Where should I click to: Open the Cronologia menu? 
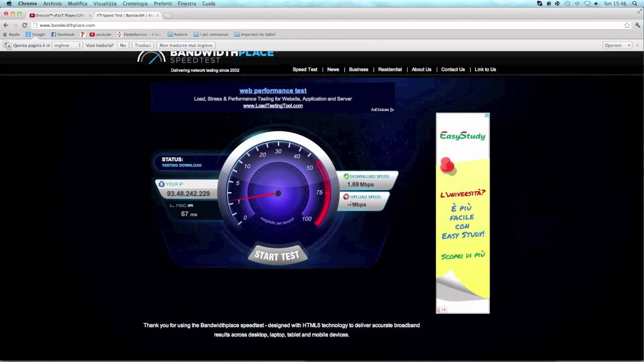[x=135, y=4]
